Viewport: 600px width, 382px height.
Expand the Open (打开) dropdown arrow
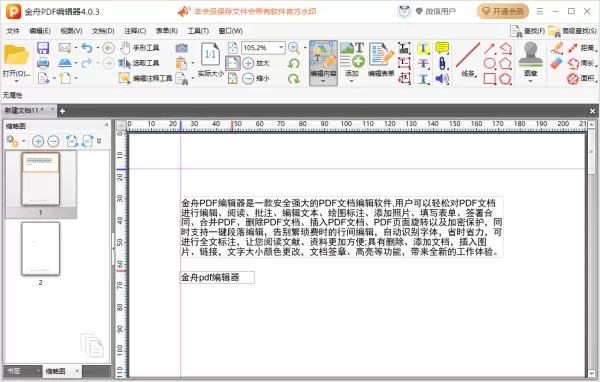[16, 81]
